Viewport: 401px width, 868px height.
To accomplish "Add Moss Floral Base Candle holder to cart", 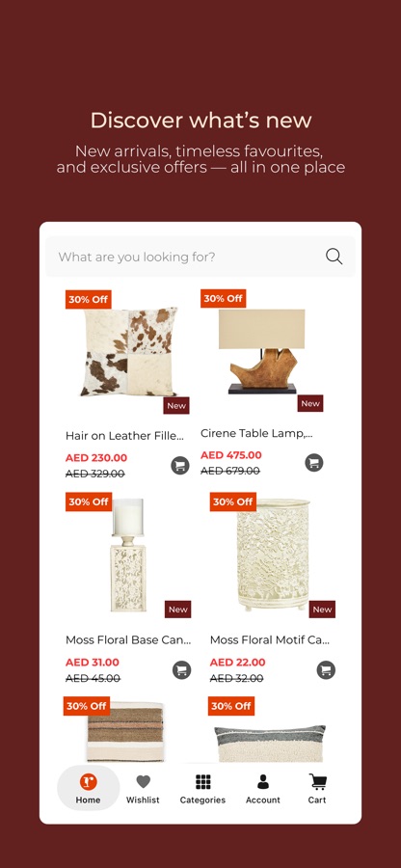I will coord(181,670).
